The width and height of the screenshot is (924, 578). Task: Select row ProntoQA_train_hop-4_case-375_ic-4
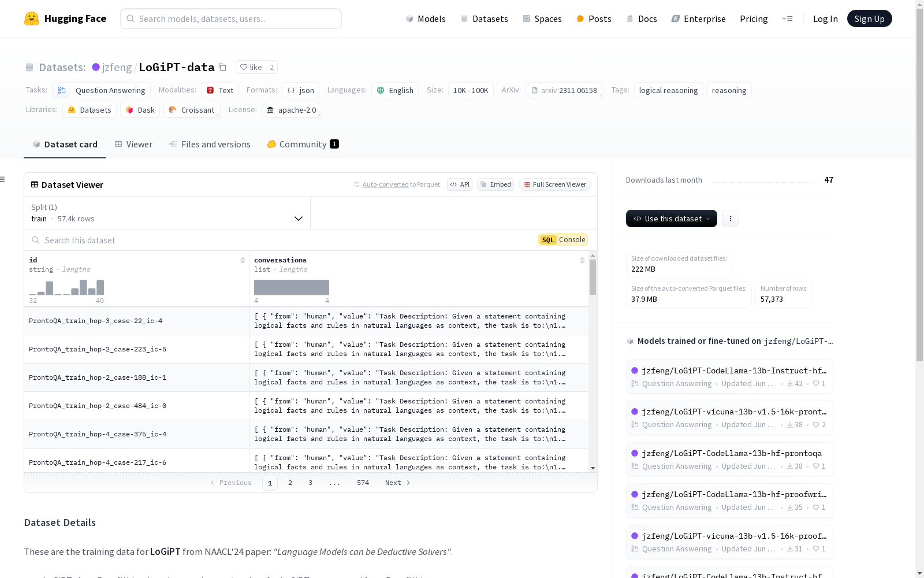tap(306, 434)
